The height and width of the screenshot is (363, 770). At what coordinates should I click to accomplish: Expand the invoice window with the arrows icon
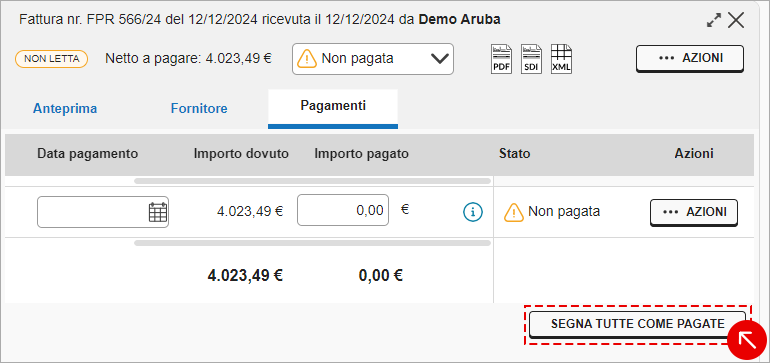(714, 20)
